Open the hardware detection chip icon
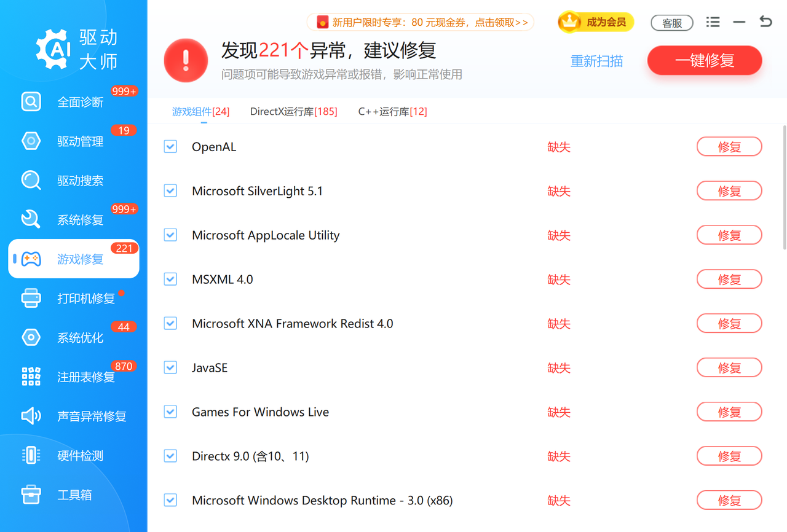The image size is (787, 532). [31, 455]
